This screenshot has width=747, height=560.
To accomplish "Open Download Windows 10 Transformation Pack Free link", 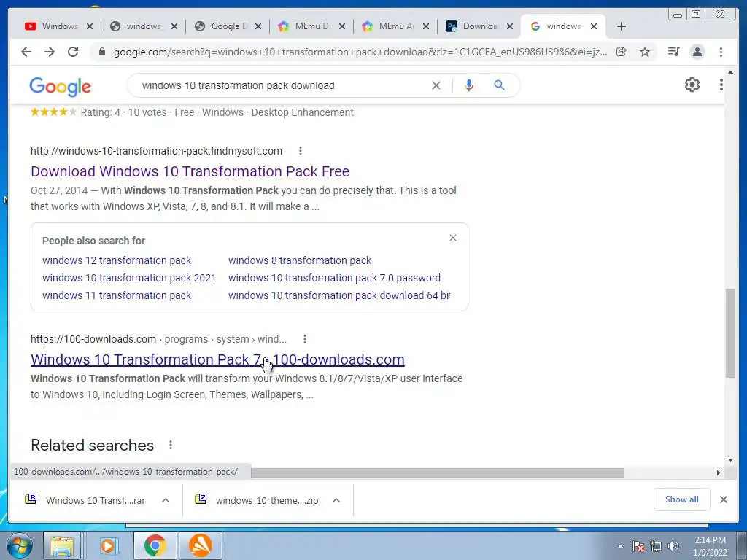I will click(x=190, y=171).
